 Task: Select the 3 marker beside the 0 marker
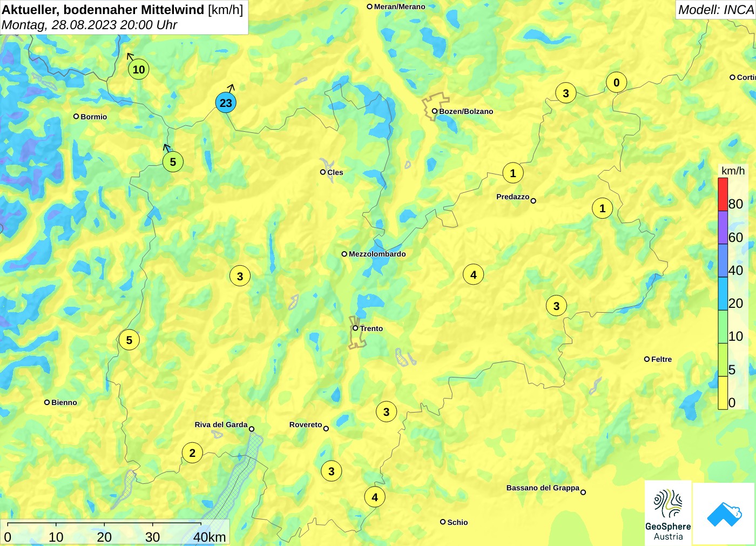[x=566, y=93]
